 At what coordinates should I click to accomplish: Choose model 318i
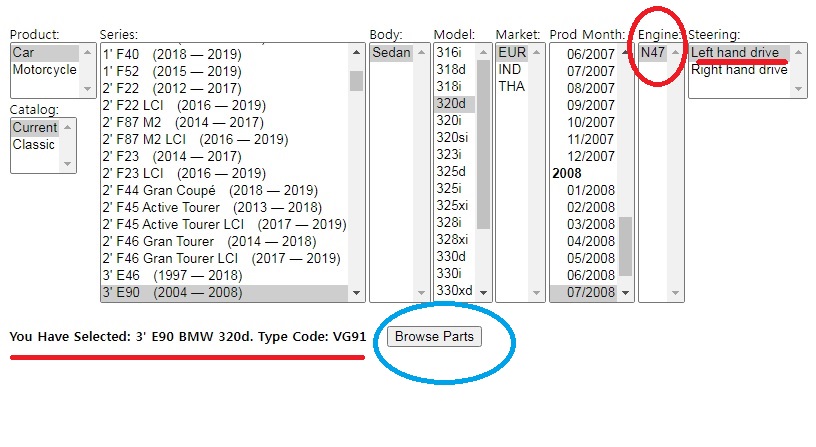(x=455, y=86)
